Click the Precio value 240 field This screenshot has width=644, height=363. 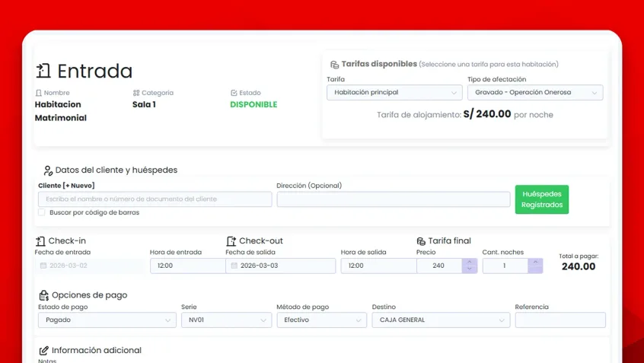(x=439, y=266)
